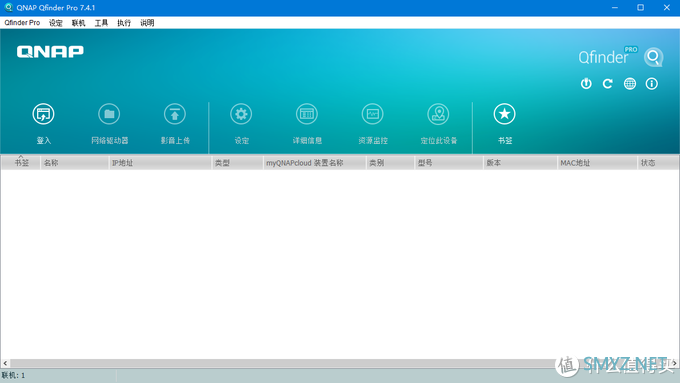Open the 资源监控 resource monitor icon

(x=373, y=114)
